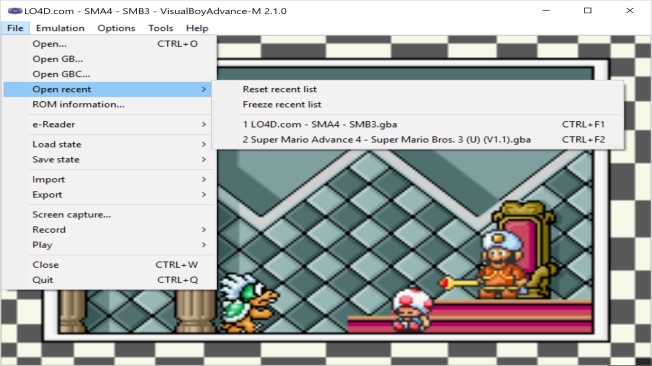The width and height of the screenshot is (652, 366).
Task: Select Screen capture... menu item
Action: 109,215
